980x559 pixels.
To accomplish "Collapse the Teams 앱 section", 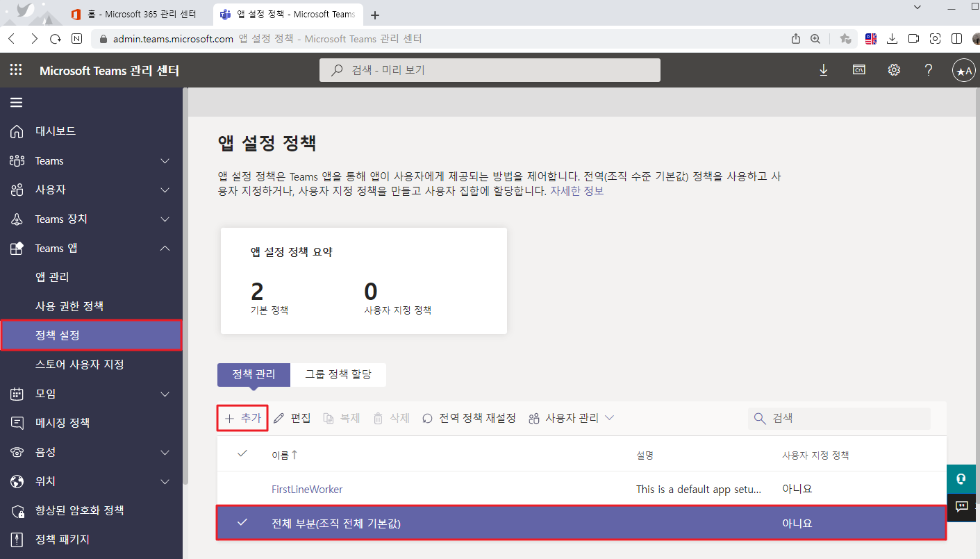I will [x=165, y=249].
